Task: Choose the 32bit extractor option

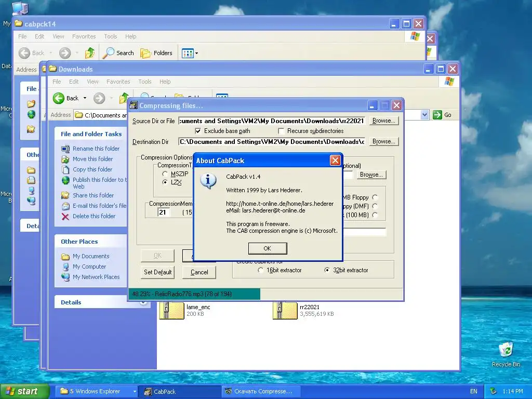Action: click(327, 270)
